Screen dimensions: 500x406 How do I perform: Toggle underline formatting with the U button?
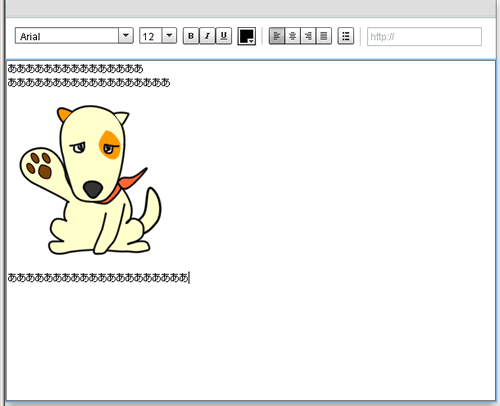pos(224,36)
